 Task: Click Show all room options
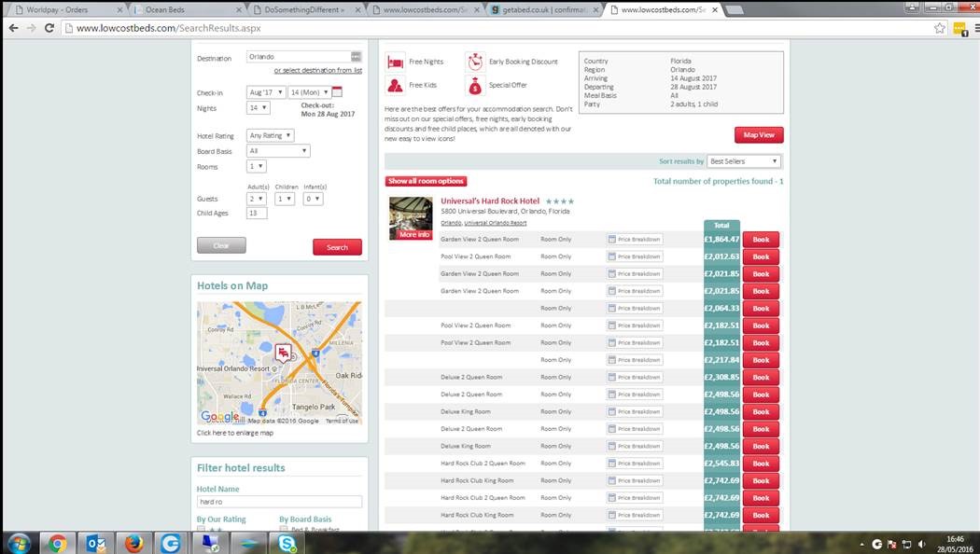click(x=426, y=181)
